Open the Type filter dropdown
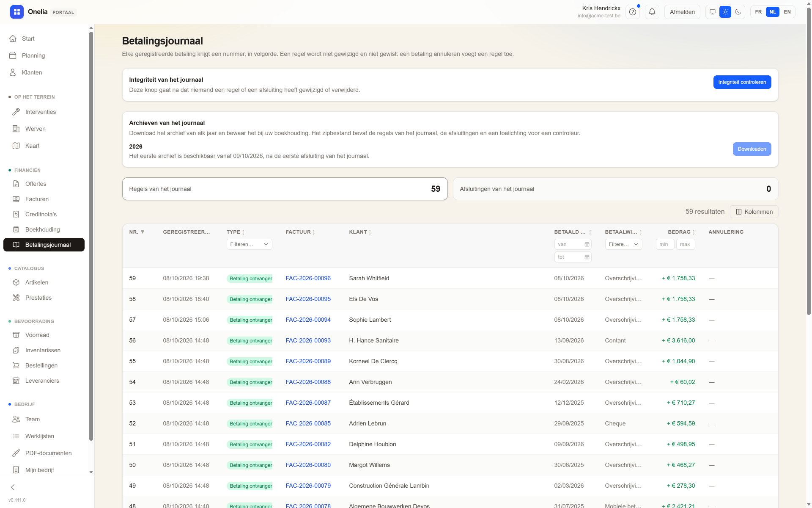812x508 pixels. click(249, 244)
